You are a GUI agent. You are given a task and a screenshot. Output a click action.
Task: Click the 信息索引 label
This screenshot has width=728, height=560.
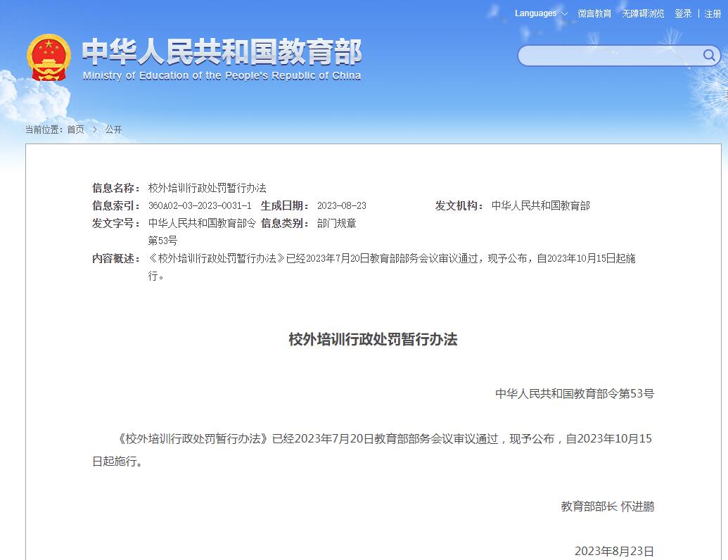click(x=116, y=205)
